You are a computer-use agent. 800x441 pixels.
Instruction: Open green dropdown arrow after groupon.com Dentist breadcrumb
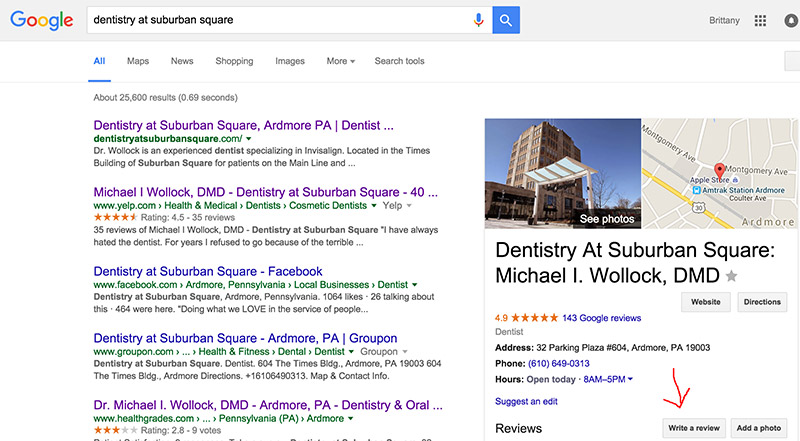tap(351, 352)
